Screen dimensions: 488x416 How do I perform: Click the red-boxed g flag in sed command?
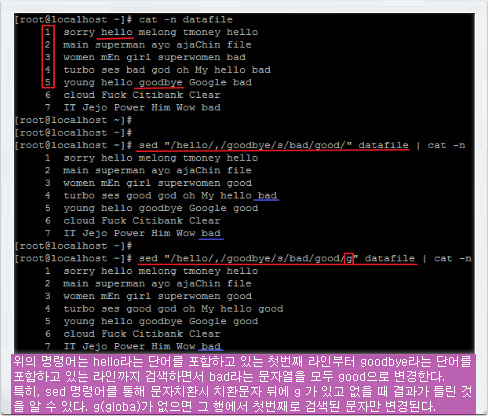(x=349, y=258)
